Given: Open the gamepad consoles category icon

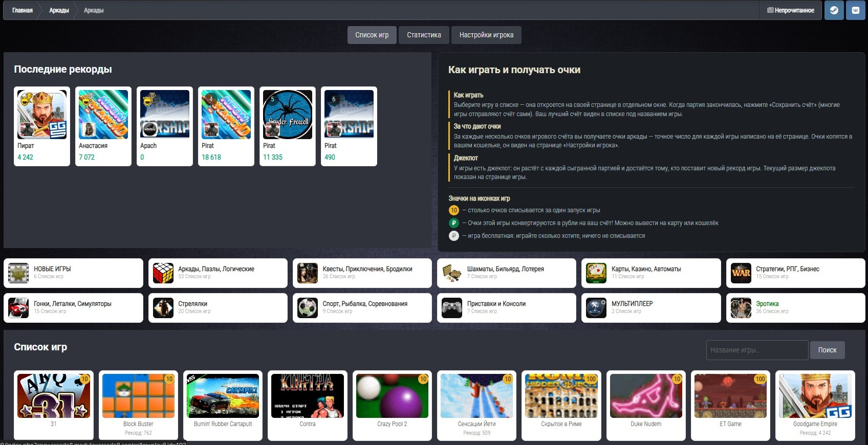Looking at the screenshot, I should point(452,308).
